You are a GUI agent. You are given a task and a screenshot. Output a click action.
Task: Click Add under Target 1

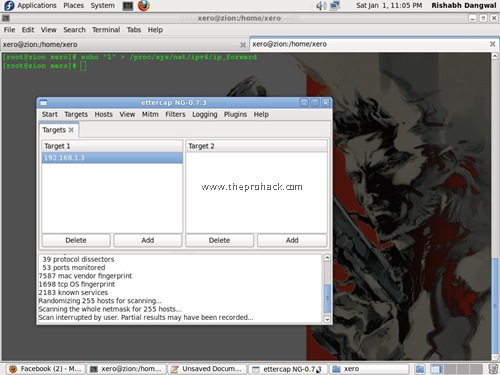coord(148,240)
